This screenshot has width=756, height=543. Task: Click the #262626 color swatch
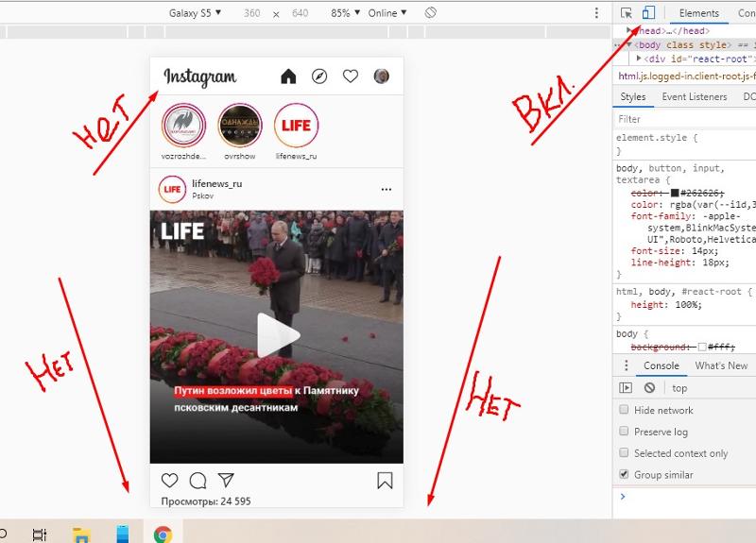pyautogui.click(x=675, y=194)
